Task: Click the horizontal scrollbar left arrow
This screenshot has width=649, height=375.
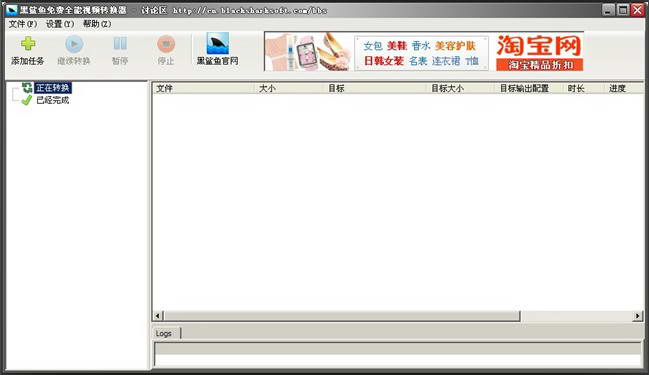Action: click(157, 316)
